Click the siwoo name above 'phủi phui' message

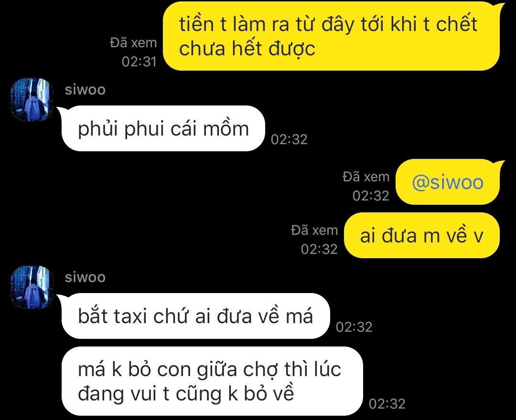(85, 89)
